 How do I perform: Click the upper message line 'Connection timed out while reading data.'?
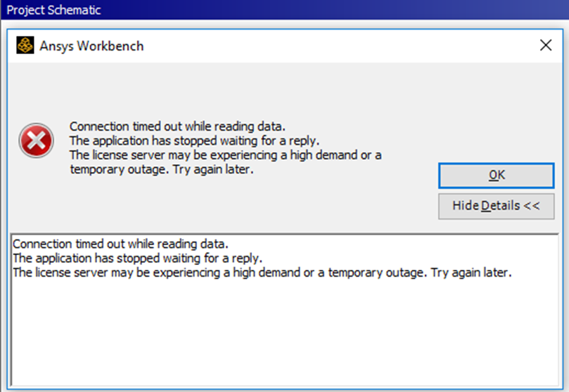[x=177, y=126]
